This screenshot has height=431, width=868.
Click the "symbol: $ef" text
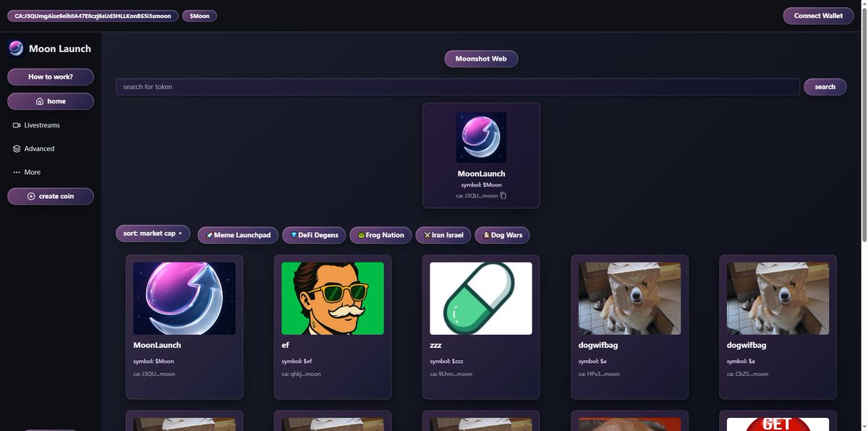(297, 361)
